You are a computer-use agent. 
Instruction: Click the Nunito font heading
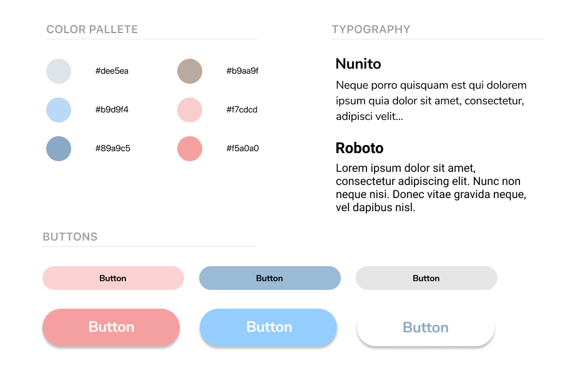[358, 64]
